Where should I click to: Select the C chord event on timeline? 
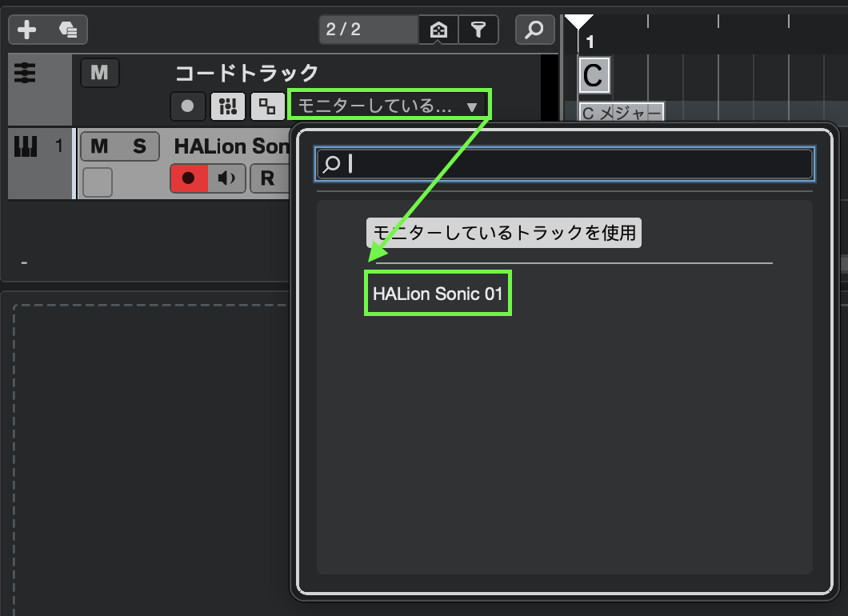click(x=593, y=76)
